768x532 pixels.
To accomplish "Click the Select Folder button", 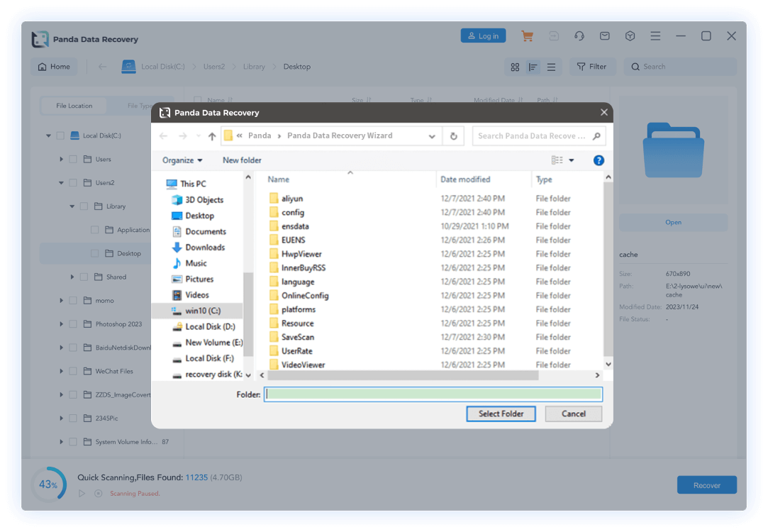I will [501, 414].
